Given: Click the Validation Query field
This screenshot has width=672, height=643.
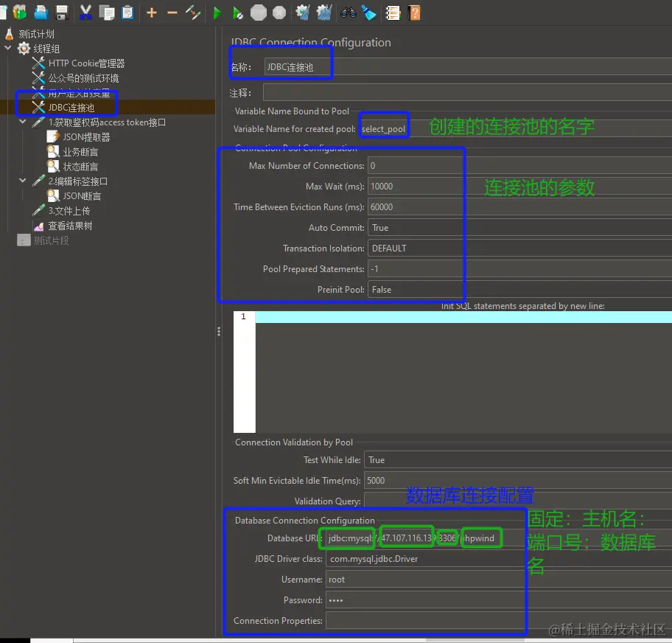Looking at the screenshot, I should point(518,501).
